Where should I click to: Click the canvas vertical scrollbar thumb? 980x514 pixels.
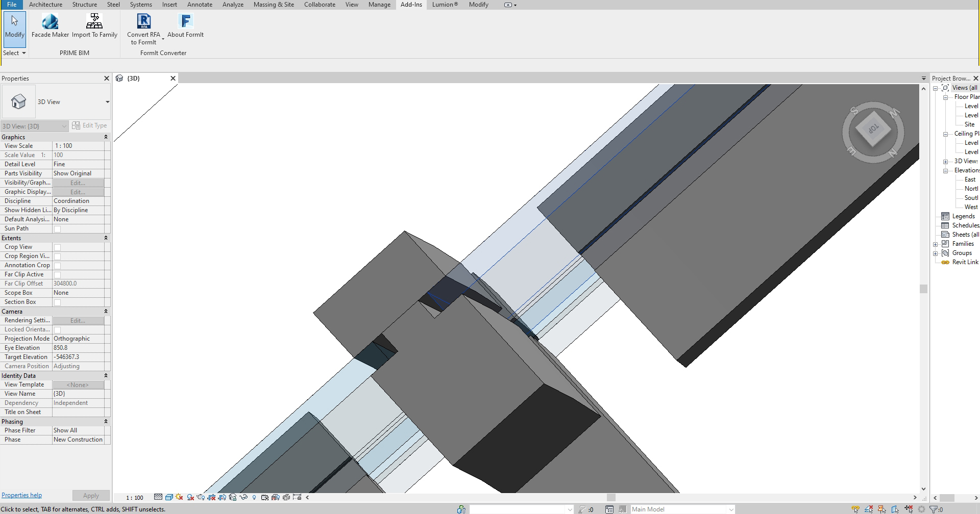(x=923, y=289)
